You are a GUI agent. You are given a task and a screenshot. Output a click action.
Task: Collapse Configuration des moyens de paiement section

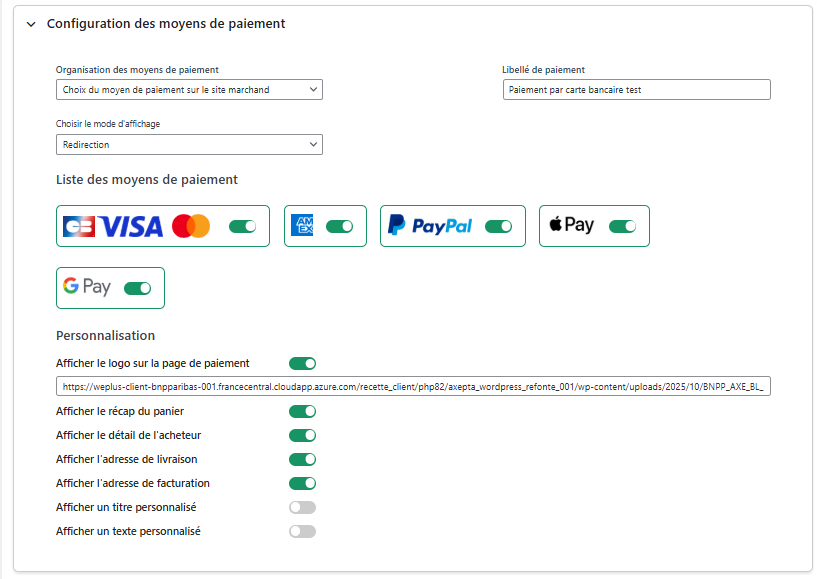pos(31,24)
